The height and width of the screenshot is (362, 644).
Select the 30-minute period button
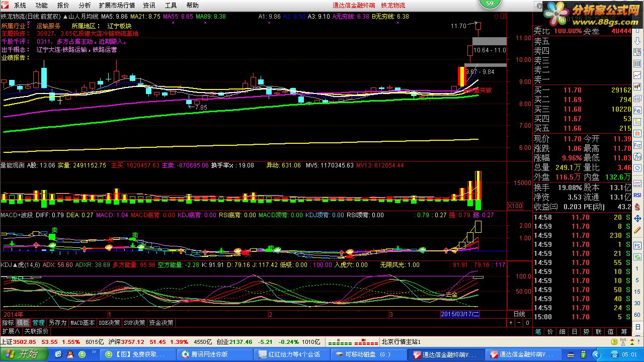coord(637,303)
